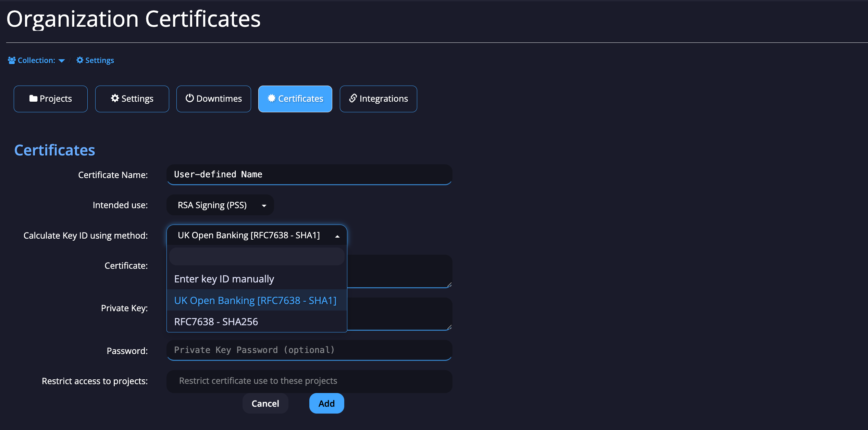Click the burst icon on the Certificates tab

coord(271,98)
